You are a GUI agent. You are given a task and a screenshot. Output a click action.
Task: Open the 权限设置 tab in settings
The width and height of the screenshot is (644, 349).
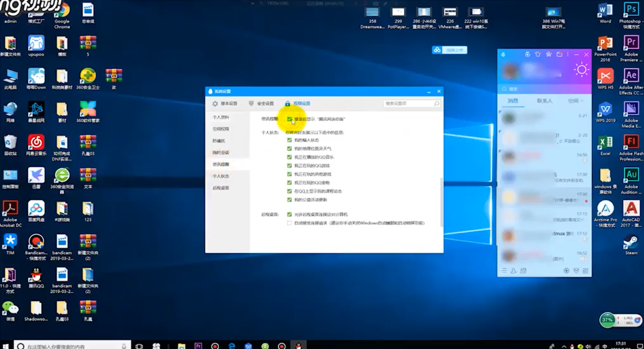point(297,104)
